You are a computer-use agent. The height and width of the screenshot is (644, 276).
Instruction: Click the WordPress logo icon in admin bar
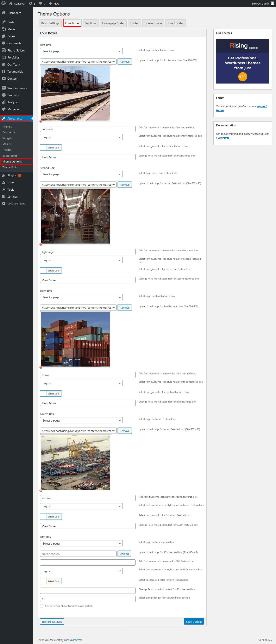(x=4, y=4)
